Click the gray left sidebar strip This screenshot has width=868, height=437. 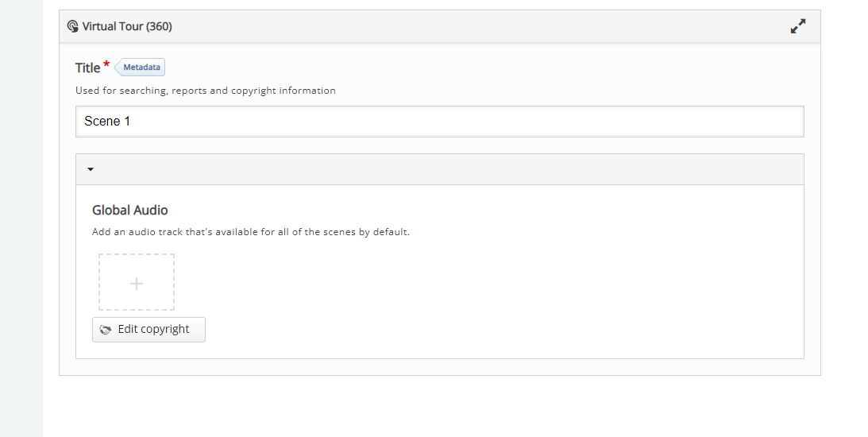coord(21,218)
